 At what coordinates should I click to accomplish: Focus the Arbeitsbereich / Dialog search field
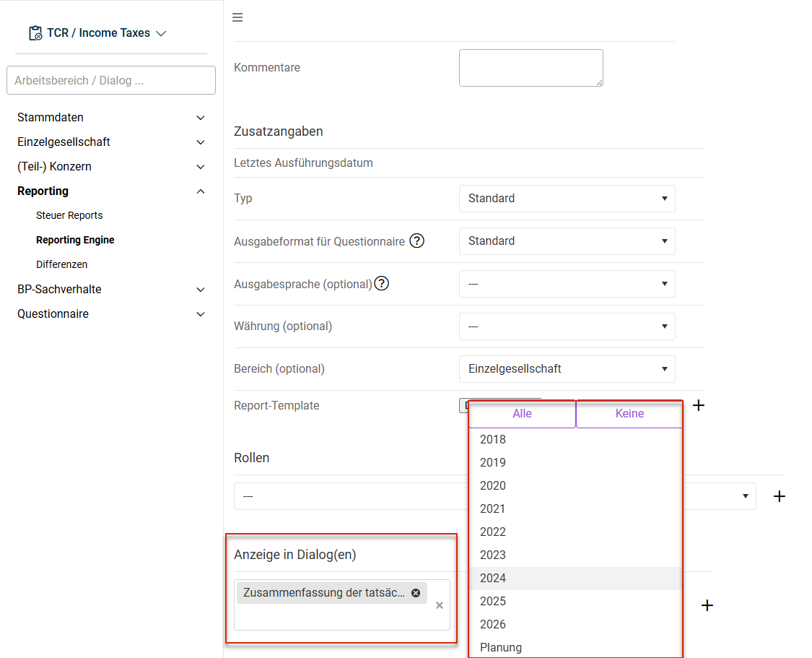click(111, 80)
